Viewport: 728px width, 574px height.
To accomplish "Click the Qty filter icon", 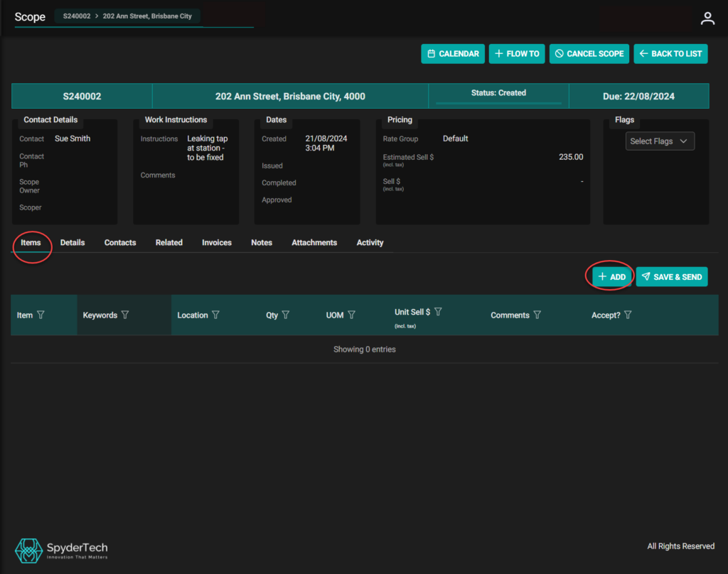I will 286,315.
